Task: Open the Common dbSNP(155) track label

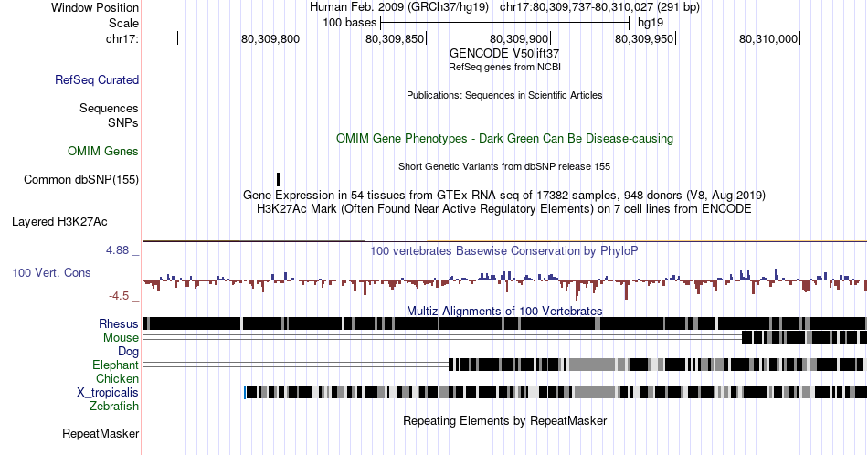Action: pos(81,179)
